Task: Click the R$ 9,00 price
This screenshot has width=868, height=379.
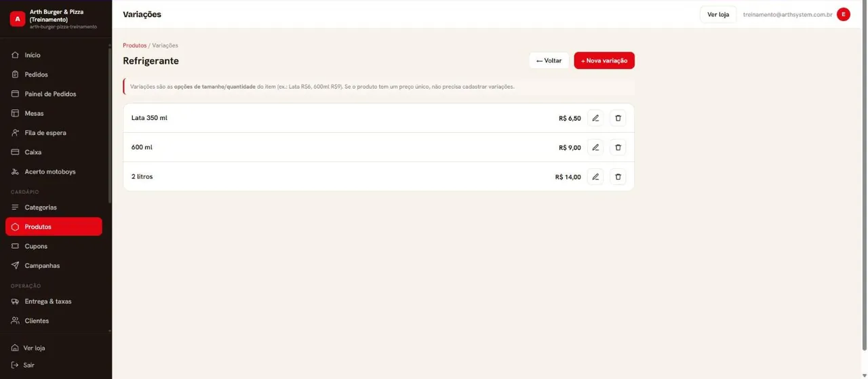Action: (570, 147)
